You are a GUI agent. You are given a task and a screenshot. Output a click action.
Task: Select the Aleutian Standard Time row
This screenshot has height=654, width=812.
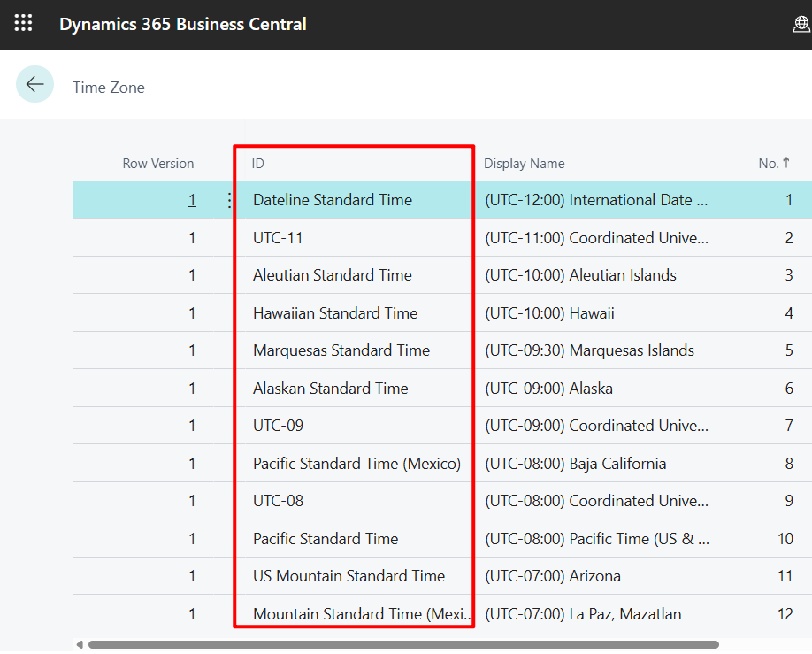pos(332,275)
